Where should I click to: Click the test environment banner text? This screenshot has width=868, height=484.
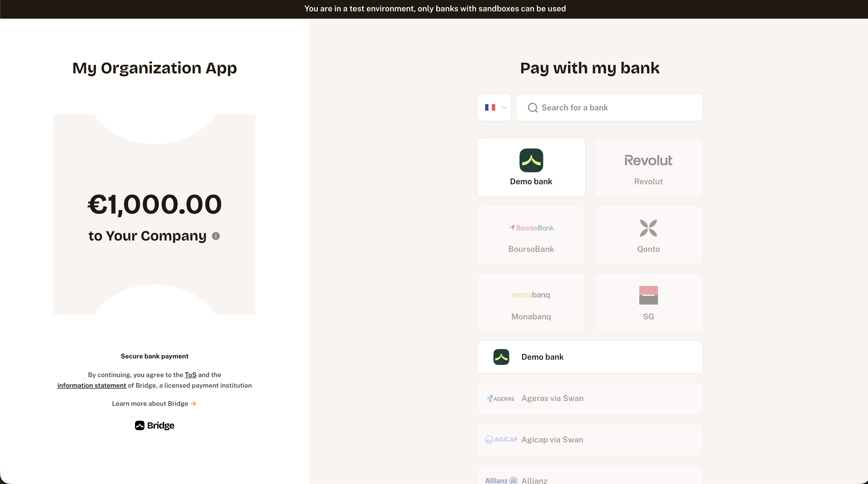(435, 9)
